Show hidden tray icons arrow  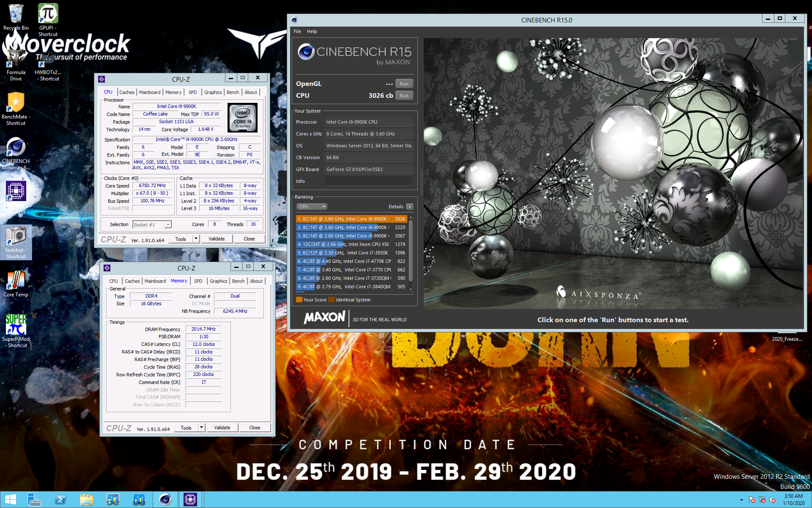(741, 500)
